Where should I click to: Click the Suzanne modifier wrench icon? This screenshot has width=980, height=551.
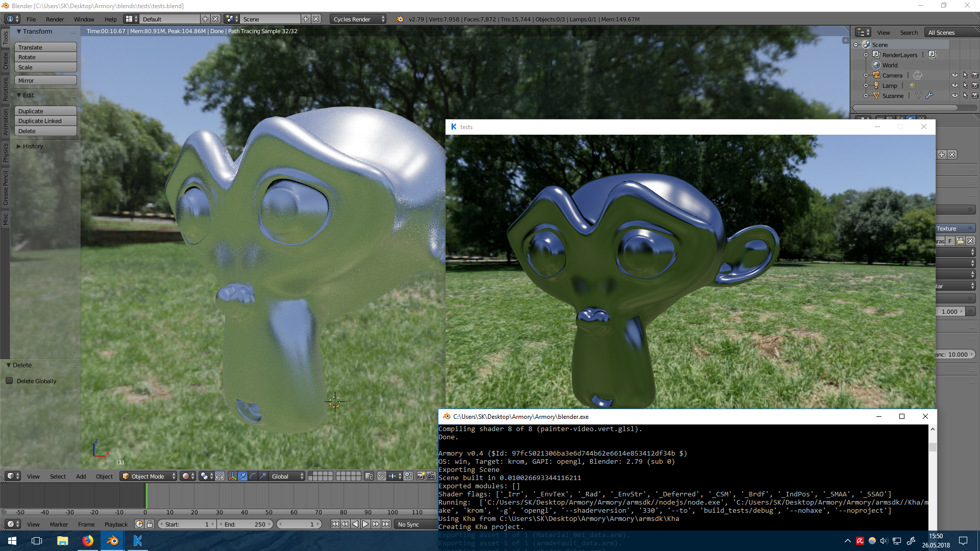[x=929, y=95]
